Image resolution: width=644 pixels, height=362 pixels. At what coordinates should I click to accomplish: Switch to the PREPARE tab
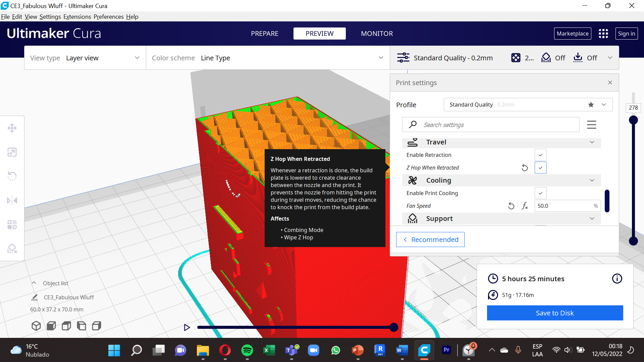click(x=265, y=33)
